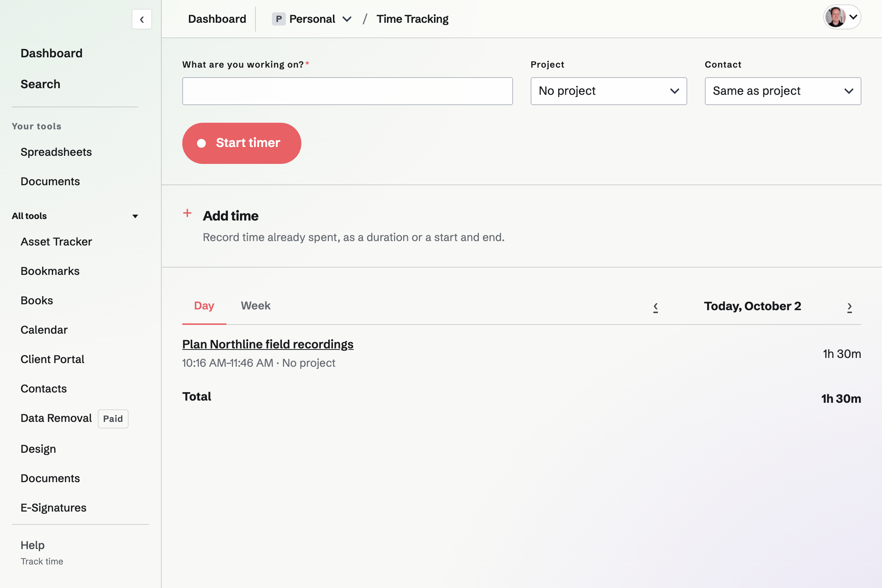This screenshot has width=882, height=588.
Task: Switch to the Day tab
Action: [x=204, y=306]
